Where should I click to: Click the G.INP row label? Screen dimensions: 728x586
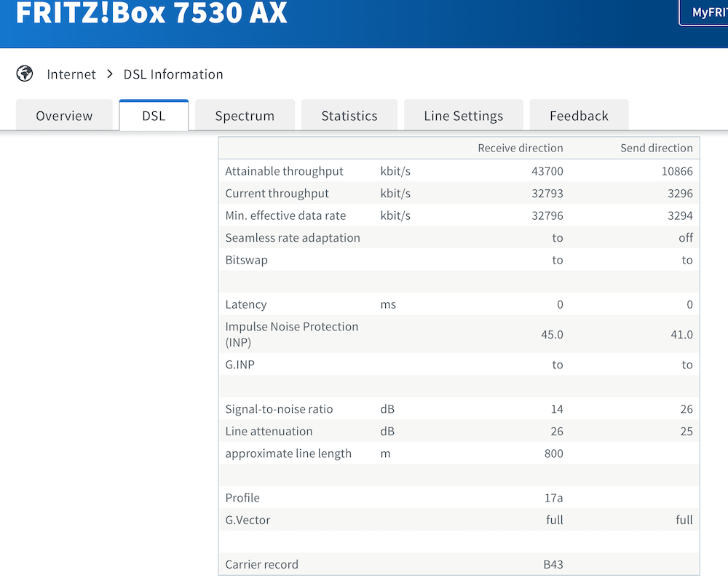[240, 365]
